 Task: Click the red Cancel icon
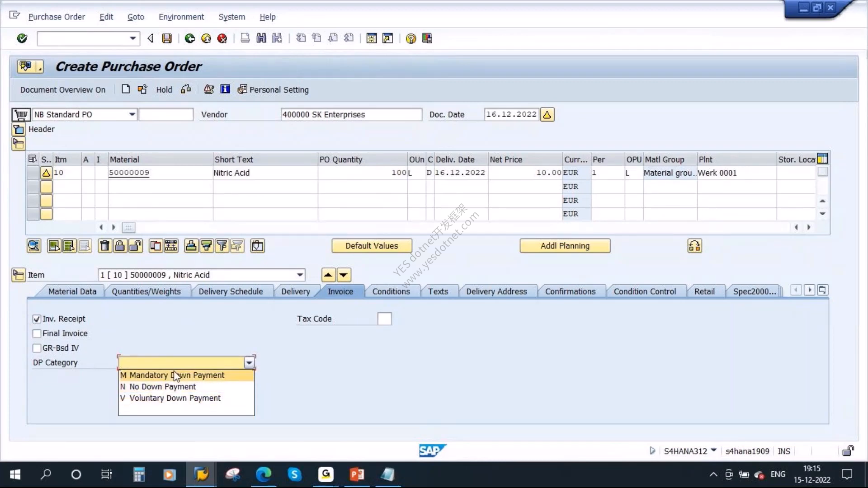pyautogui.click(x=222, y=38)
